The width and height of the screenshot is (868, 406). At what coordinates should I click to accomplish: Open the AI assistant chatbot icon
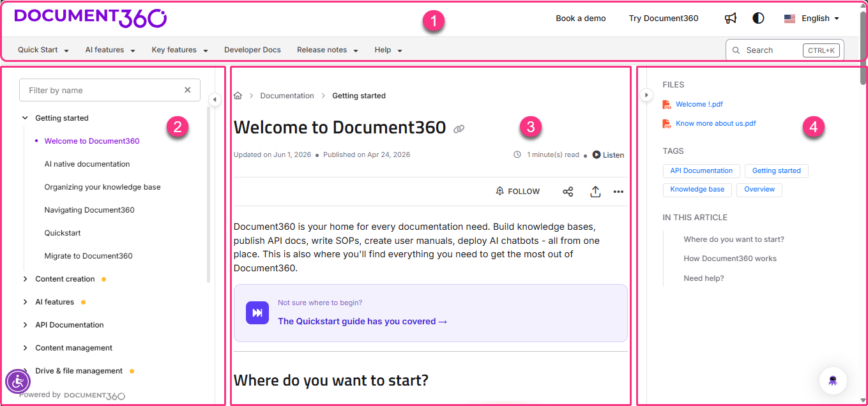833,380
